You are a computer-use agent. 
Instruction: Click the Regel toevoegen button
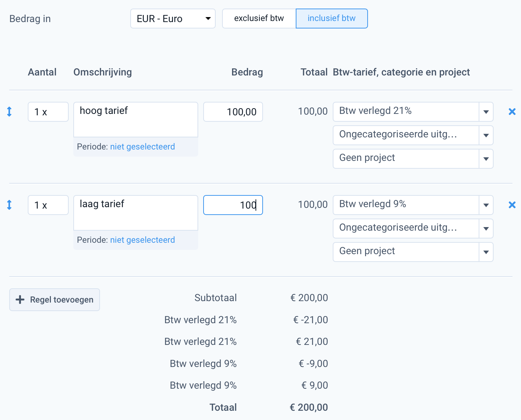[55, 300]
